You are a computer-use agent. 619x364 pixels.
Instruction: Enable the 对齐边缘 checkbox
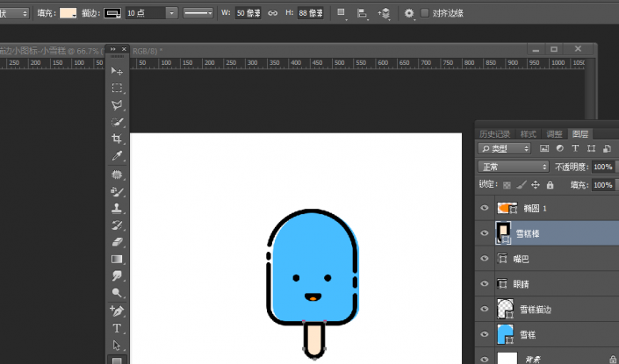tap(425, 13)
